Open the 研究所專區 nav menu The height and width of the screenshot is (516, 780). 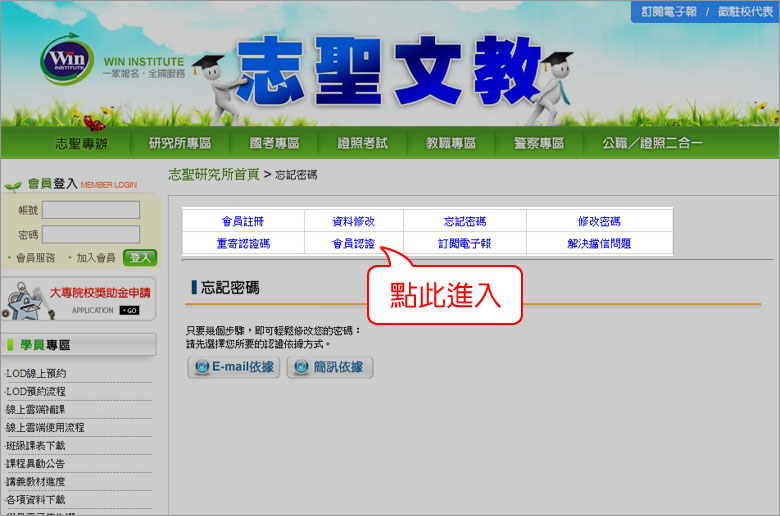tap(180, 143)
